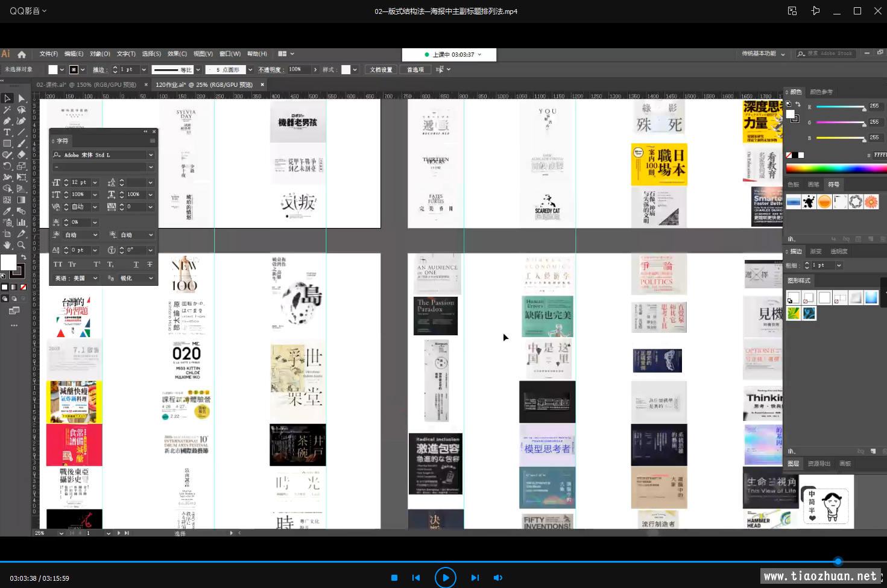Open 文件(F) menu

49,54
